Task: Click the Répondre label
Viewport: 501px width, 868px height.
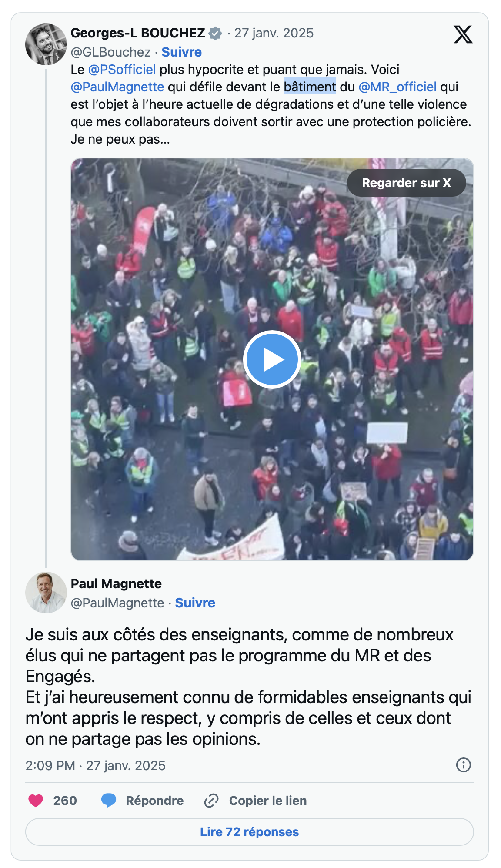Action: coord(155,801)
